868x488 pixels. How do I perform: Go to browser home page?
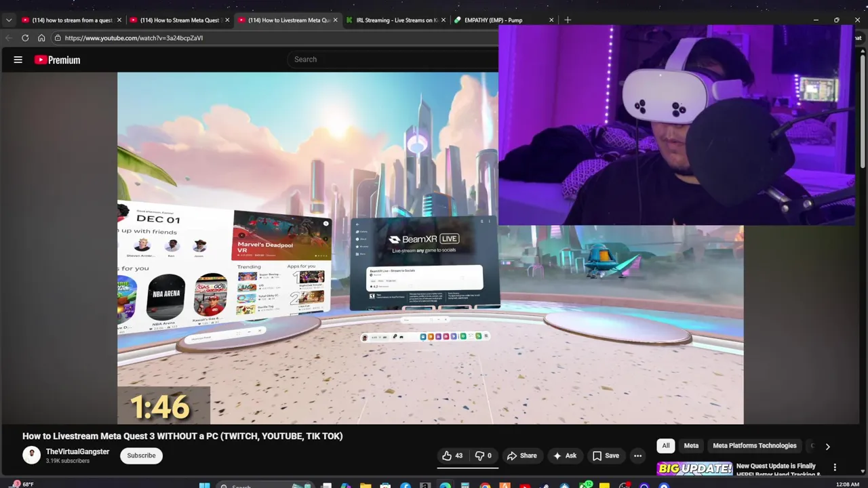click(41, 38)
